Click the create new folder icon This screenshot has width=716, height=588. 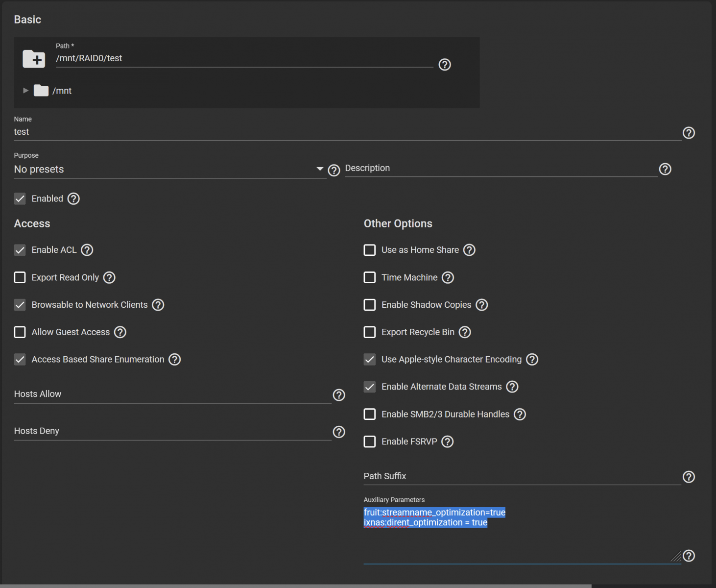34,59
